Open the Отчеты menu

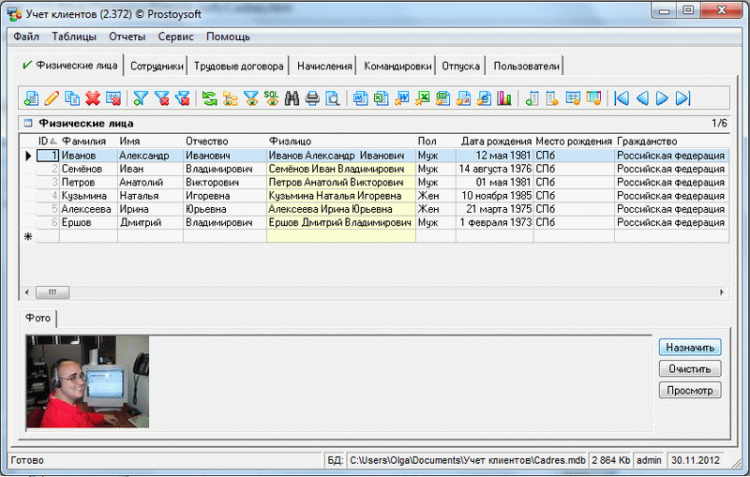tap(127, 37)
